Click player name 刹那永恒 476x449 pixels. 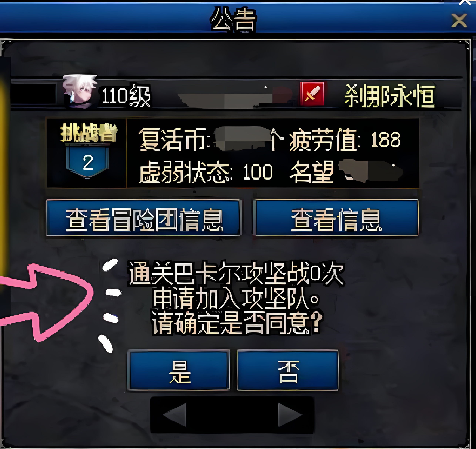[x=390, y=96]
